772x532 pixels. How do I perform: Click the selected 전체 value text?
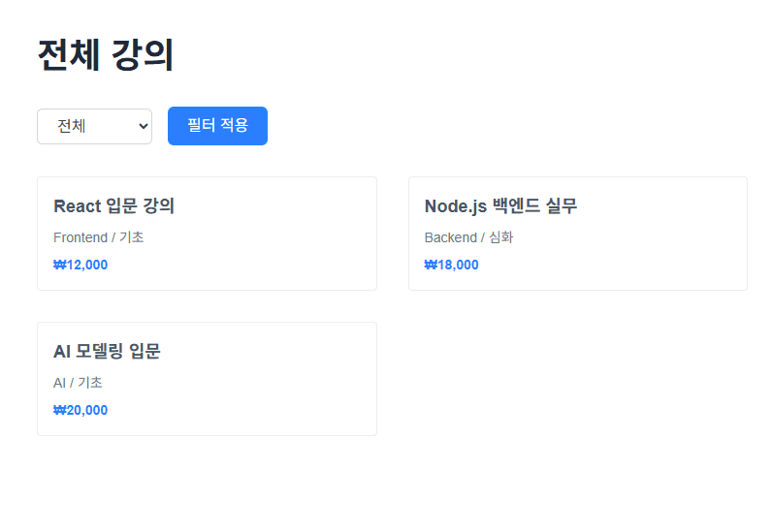pyautogui.click(x=72, y=127)
